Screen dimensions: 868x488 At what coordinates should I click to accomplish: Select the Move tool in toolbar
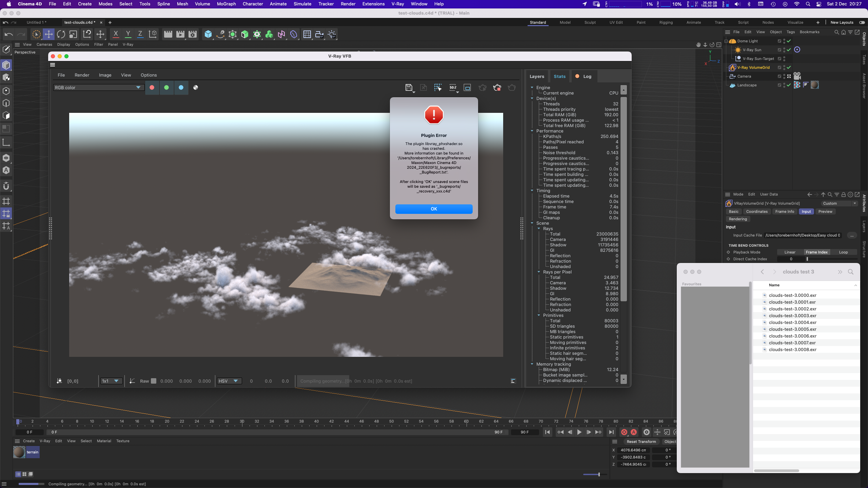48,34
